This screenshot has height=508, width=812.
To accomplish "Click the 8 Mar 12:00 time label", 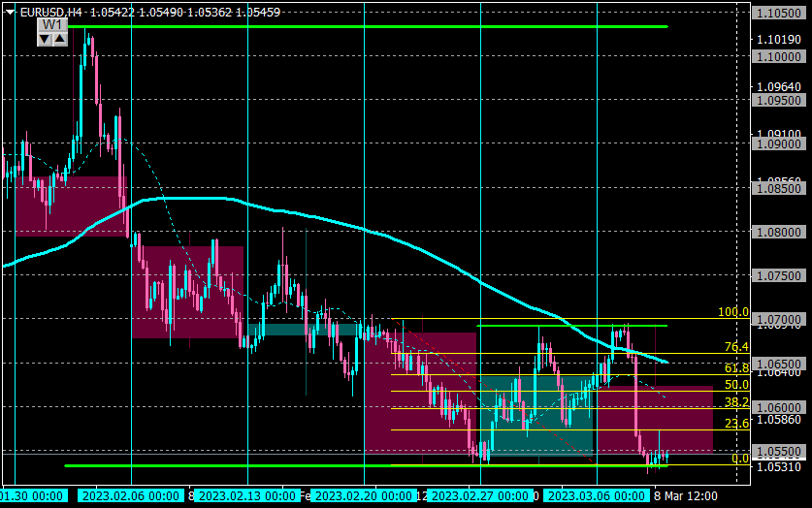I will [686, 496].
